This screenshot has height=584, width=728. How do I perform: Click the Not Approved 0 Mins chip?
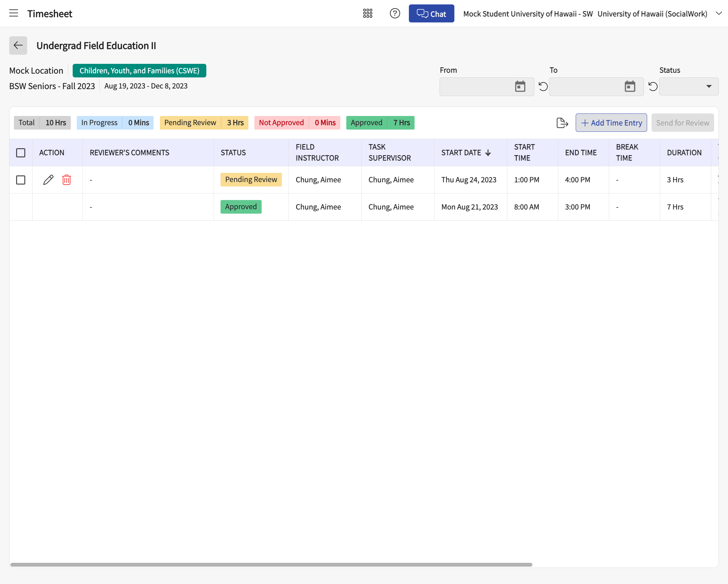tap(297, 123)
